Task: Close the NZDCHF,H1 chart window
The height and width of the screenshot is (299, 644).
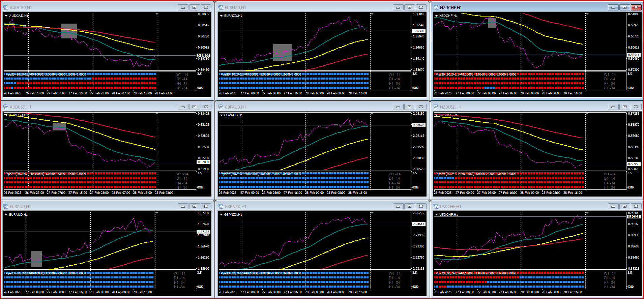Action: click(636, 7)
